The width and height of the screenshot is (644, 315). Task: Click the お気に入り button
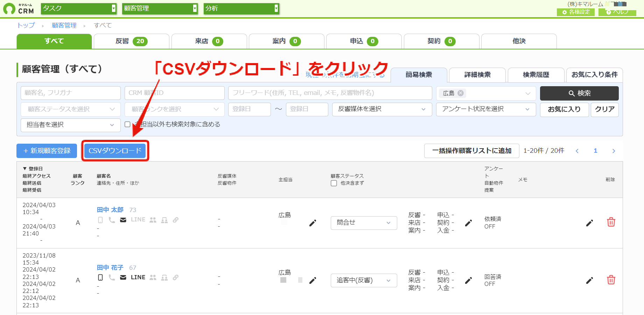[x=564, y=109]
